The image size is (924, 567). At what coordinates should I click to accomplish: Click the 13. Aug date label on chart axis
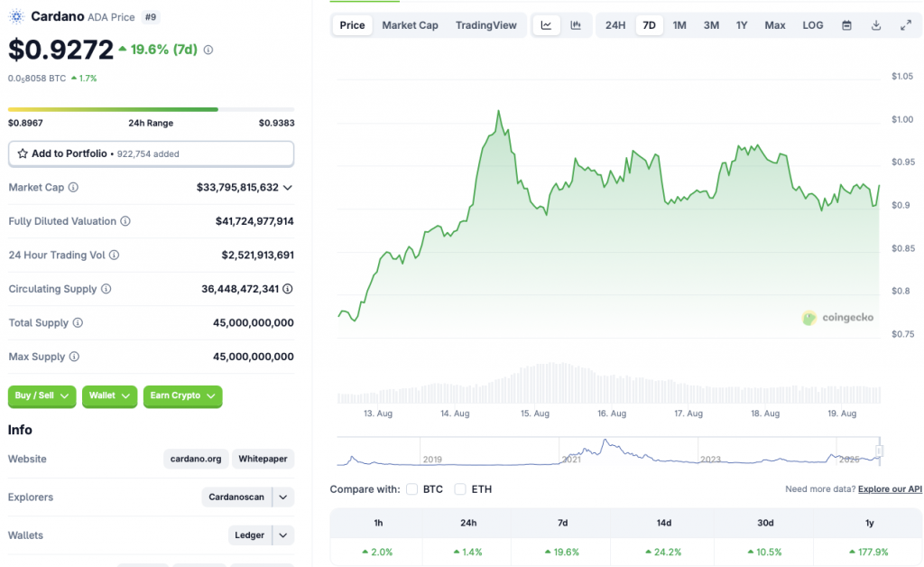coord(378,414)
